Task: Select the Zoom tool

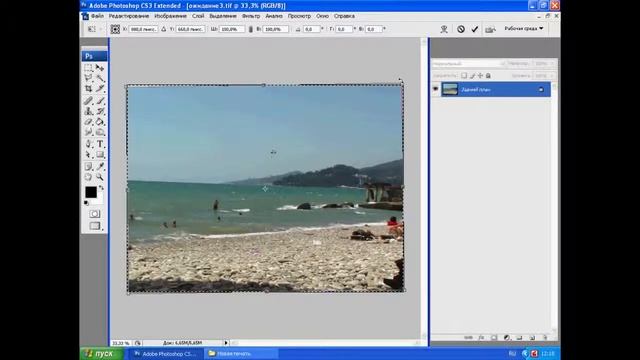Action: tap(100, 177)
